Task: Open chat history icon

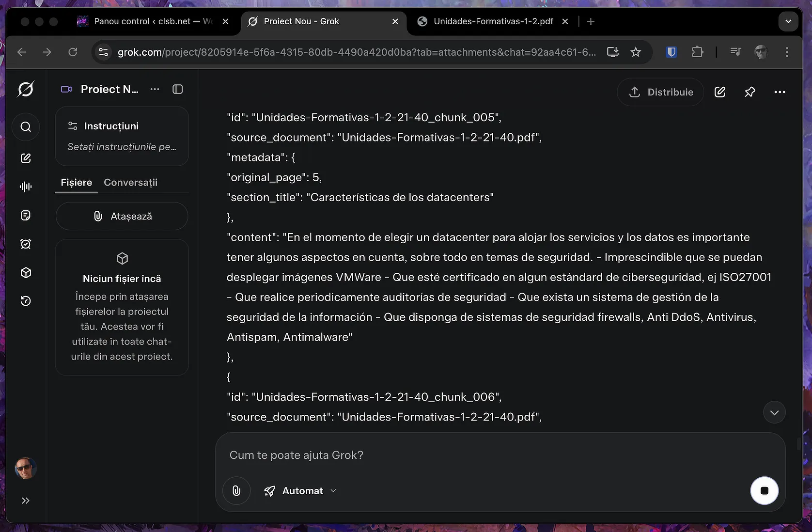Action: 26,301
